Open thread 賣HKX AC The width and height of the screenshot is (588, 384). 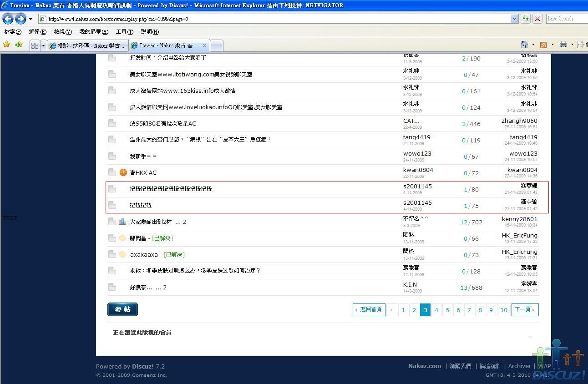pyautogui.click(x=143, y=172)
